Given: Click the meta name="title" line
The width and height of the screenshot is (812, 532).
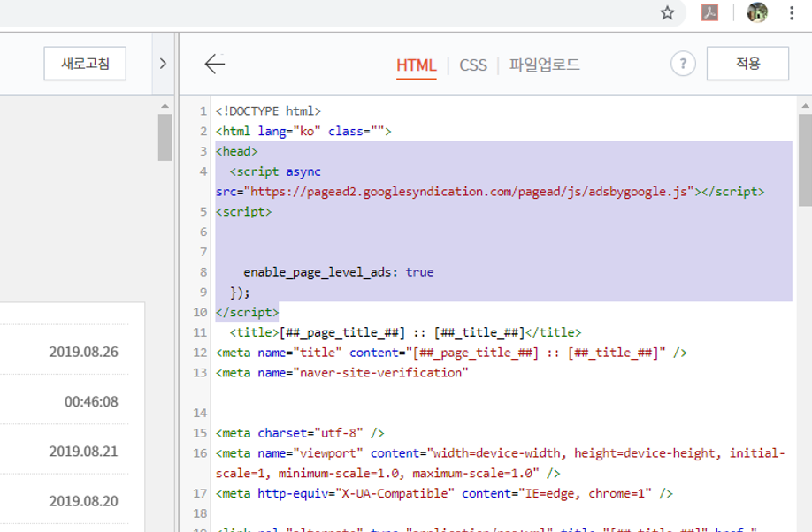Looking at the screenshot, I should [452, 353].
